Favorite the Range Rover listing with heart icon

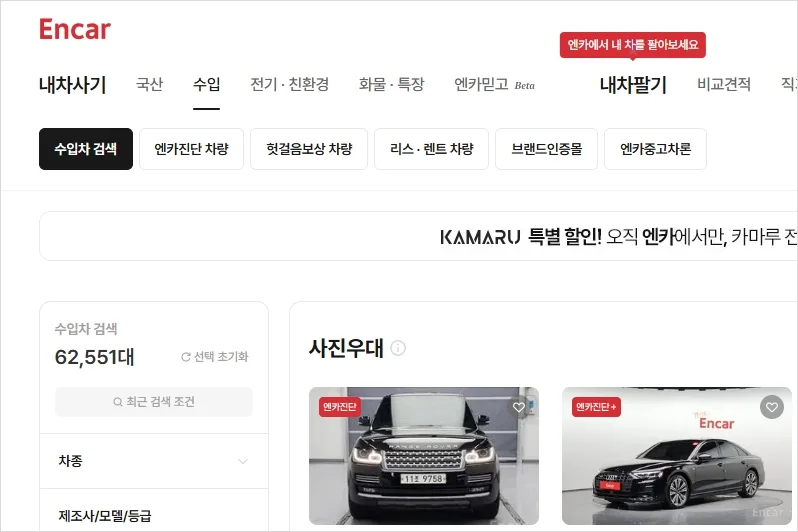(519, 407)
